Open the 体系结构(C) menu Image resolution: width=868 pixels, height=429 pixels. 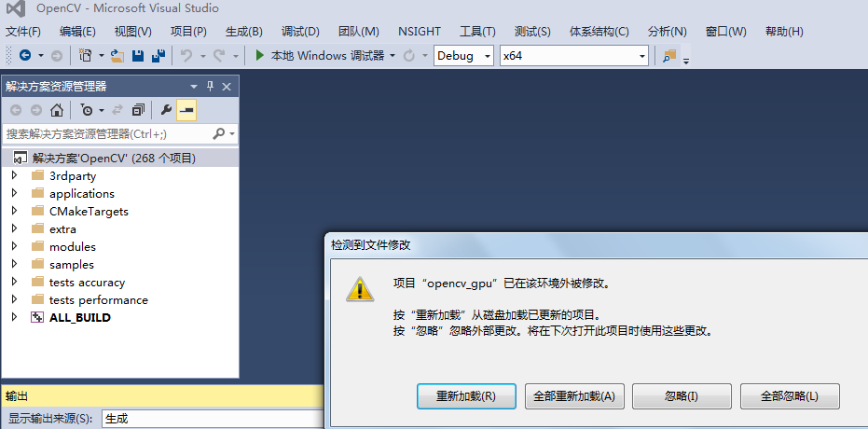tap(599, 32)
